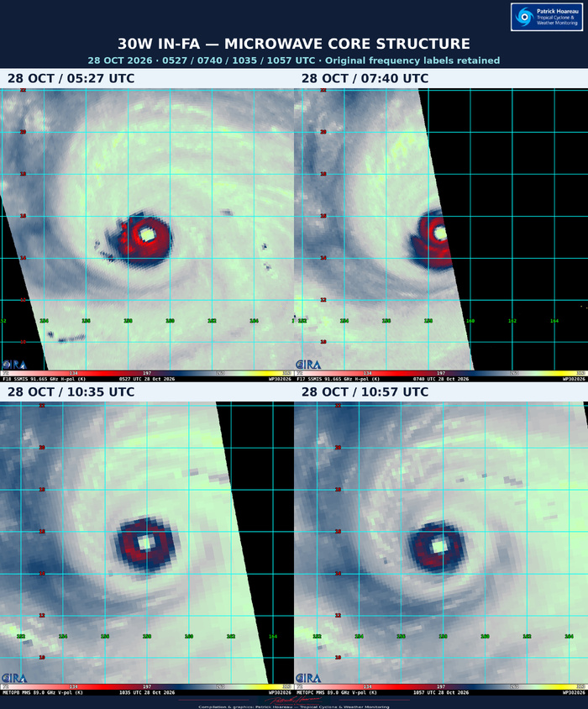Click the storm eye in the 10:35 UTC image
Viewport: 588px width, 709px height.
tap(145, 542)
